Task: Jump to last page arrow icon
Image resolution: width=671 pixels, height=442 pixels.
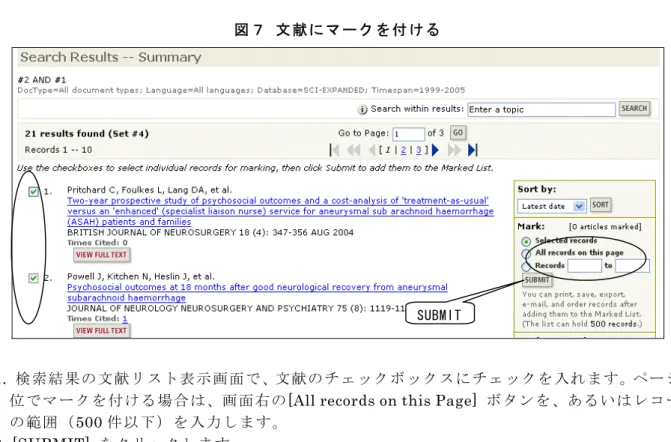Action: [472, 150]
